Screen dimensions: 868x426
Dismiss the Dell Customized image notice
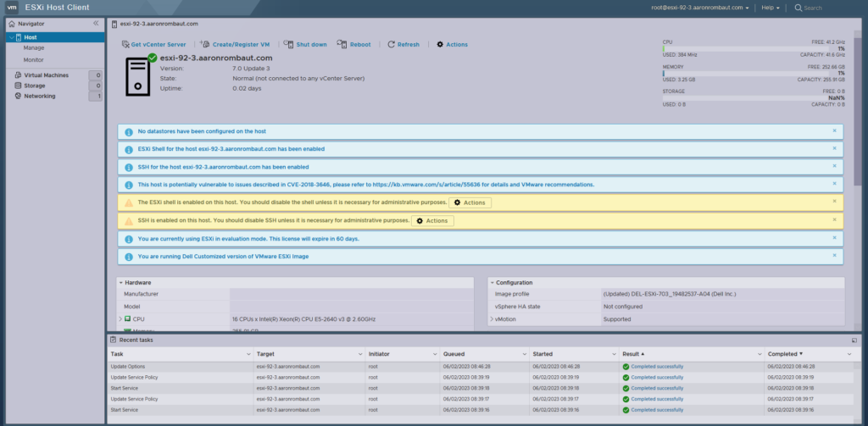[x=834, y=256]
